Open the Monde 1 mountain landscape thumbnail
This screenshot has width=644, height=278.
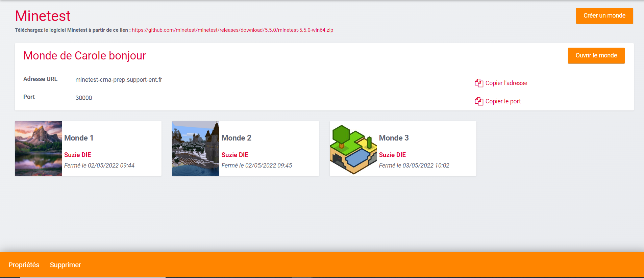point(38,148)
